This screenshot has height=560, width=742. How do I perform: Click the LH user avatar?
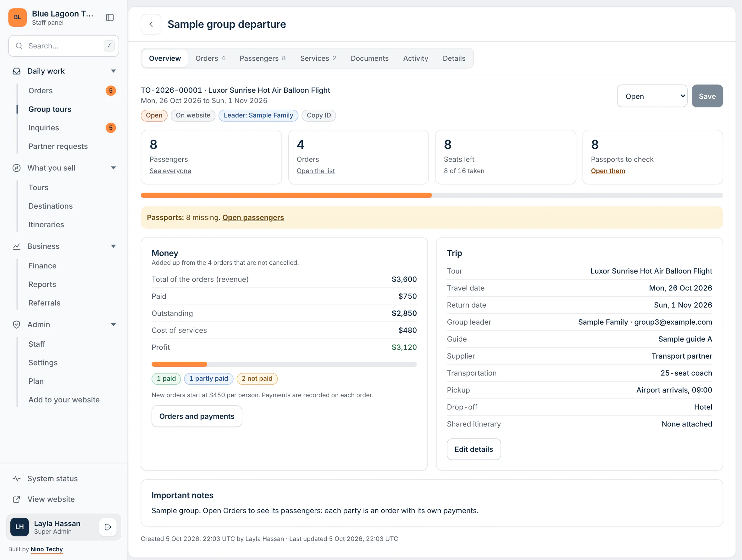tap(19, 527)
